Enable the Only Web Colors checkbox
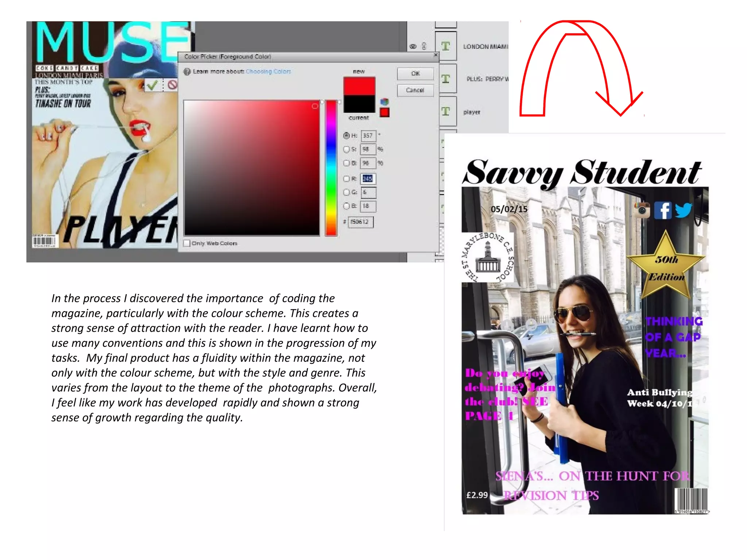 [x=187, y=243]
